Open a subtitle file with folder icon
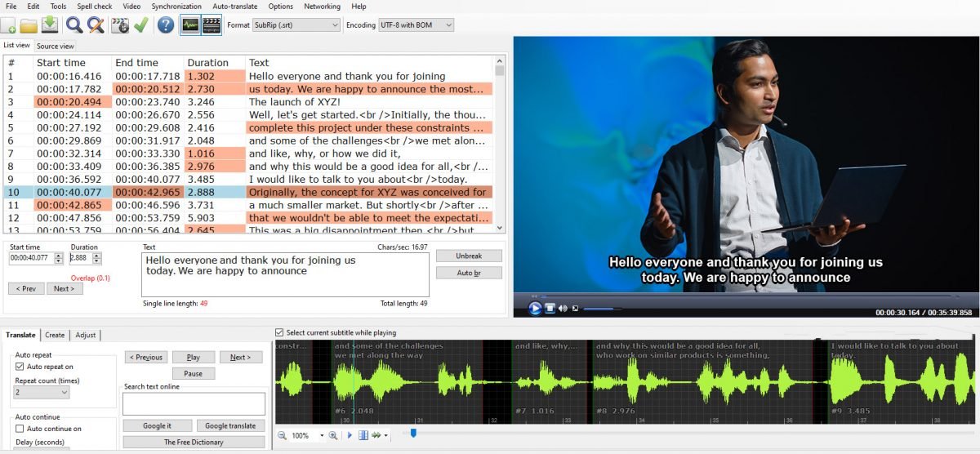The height and width of the screenshot is (454, 980). click(29, 25)
